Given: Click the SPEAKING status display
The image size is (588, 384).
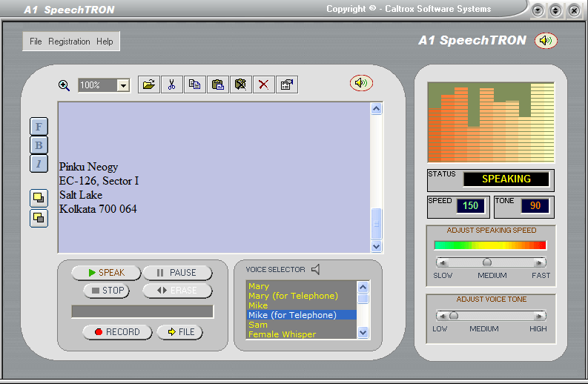Looking at the screenshot, I should pos(506,179).
